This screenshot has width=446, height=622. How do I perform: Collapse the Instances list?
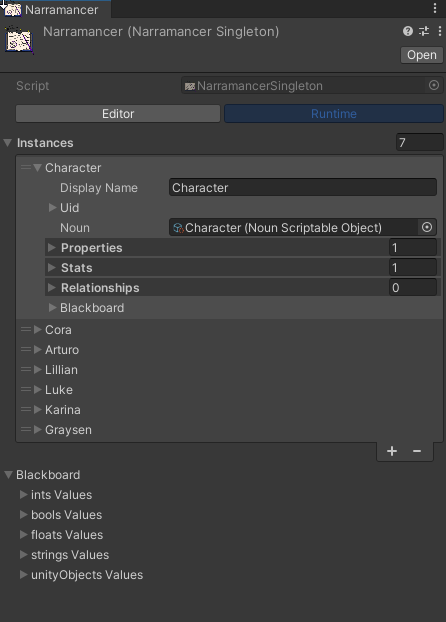[x=8, y=143]
